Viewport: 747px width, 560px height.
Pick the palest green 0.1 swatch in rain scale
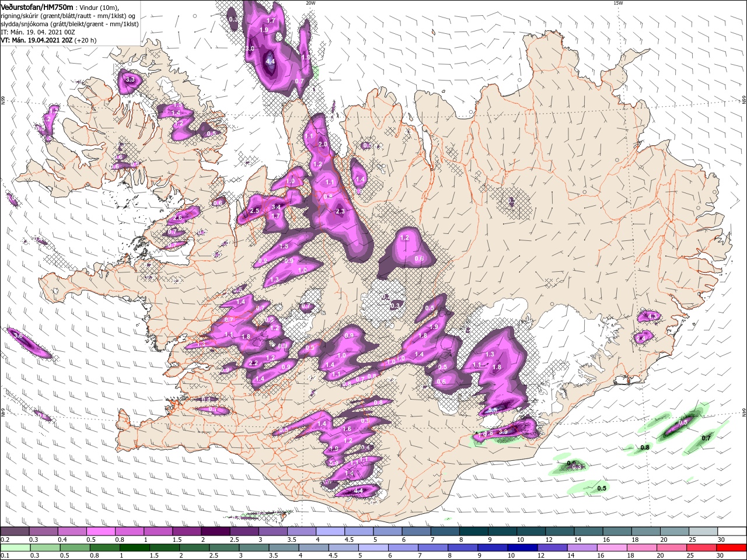tap(15, 548)
